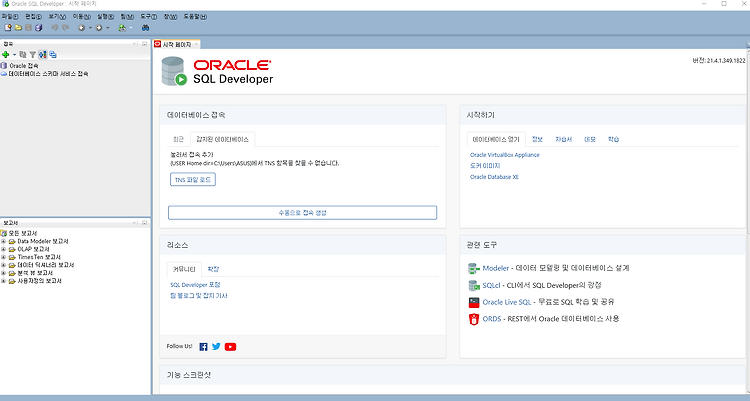Select the 자습서 tab
Viewport: 750px width, 401px height.
[x=563, y=139]
